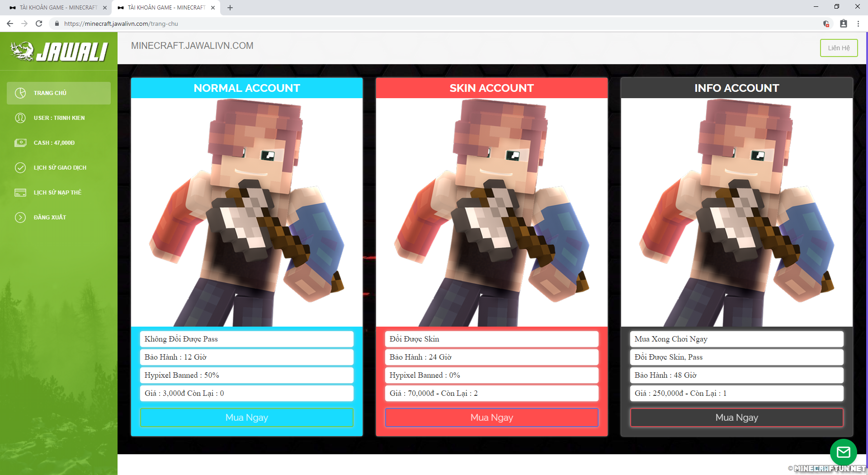Open the Chrome three-dot menu
The image size is (868, 475).
(x=858, y=24)
